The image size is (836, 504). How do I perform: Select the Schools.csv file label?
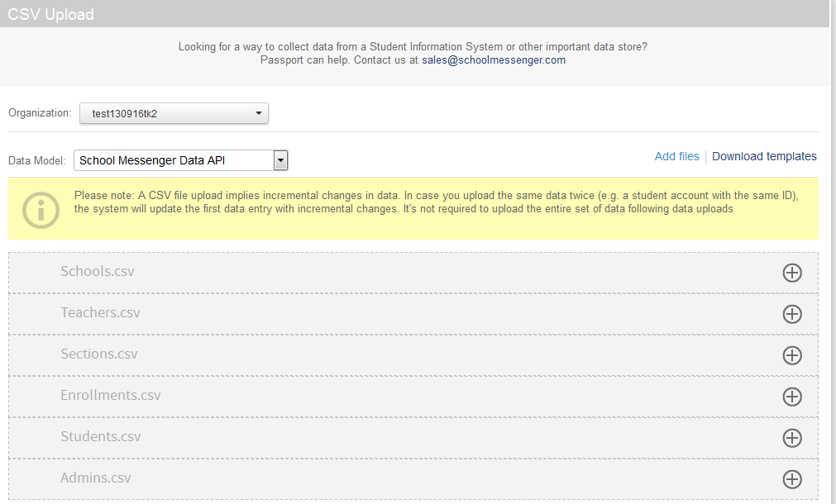click(97, 271)
